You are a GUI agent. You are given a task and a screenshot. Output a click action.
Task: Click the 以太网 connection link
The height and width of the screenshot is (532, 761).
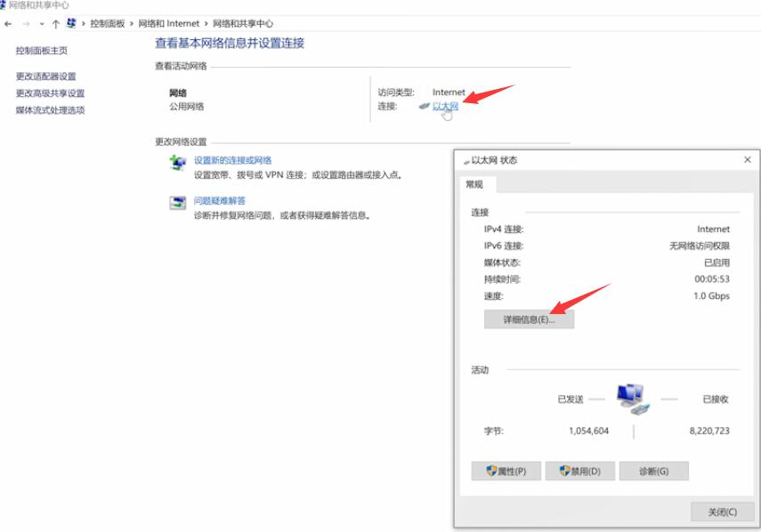point(445,106)
